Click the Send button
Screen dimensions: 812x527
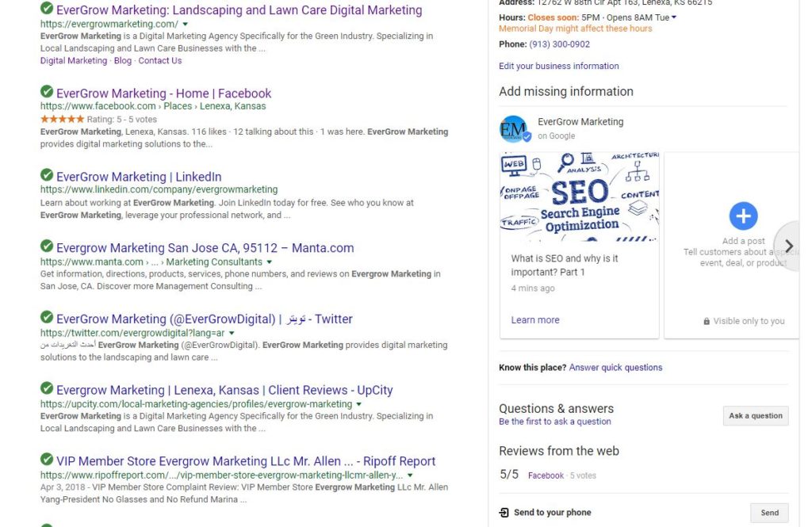click(x=769, y=513)
